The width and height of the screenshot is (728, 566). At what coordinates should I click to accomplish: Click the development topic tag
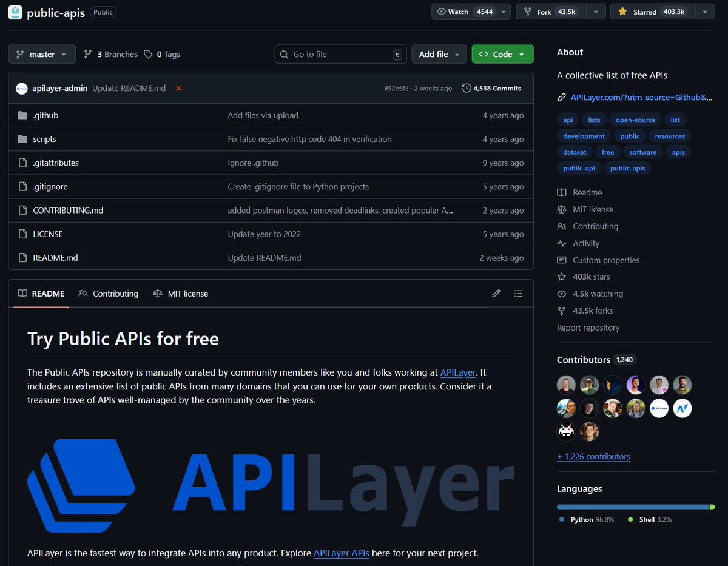[584, 136]
